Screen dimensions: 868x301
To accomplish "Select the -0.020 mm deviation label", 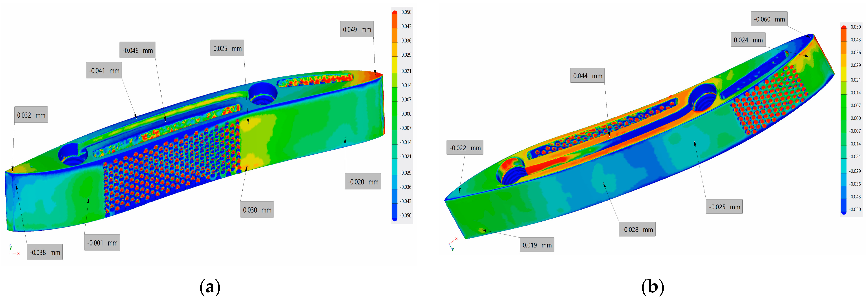I will click(x=363, y=182).
